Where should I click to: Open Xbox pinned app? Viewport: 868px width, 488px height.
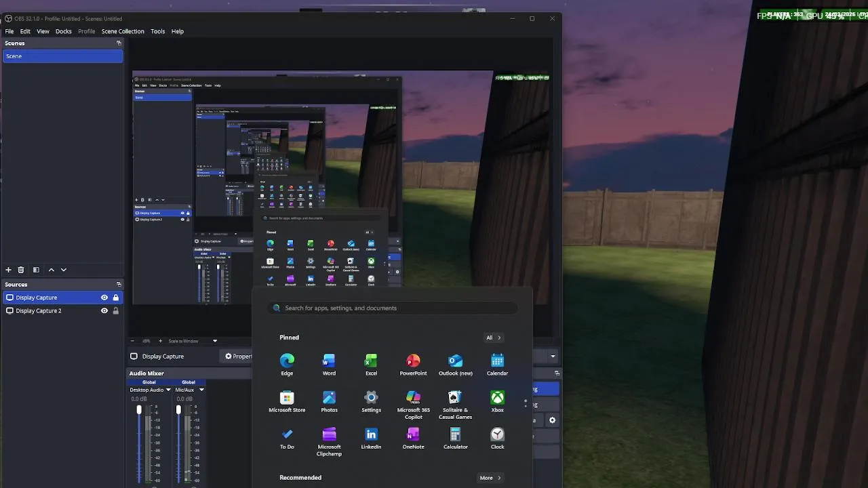tap(497, 401)
